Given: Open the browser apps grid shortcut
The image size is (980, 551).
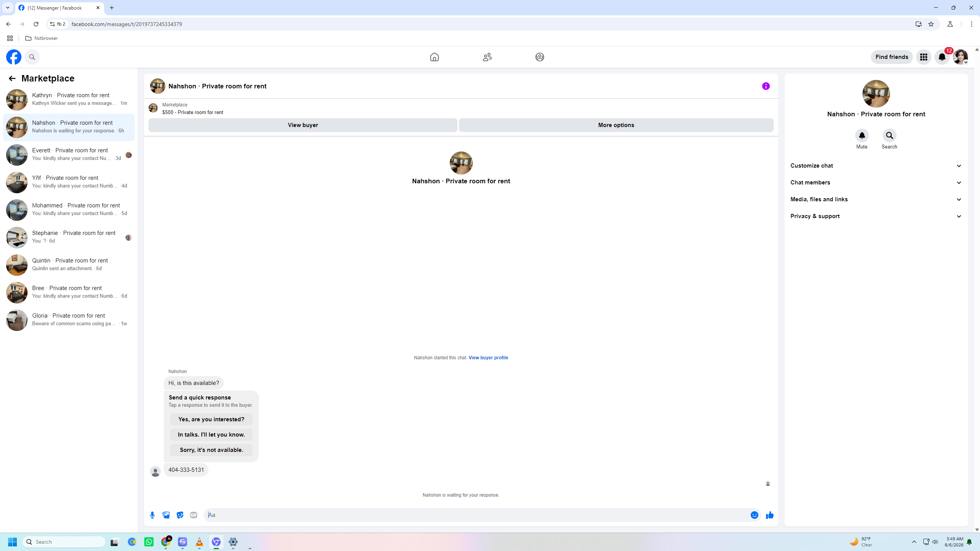Looking at the screenshot, I should 10,38.
